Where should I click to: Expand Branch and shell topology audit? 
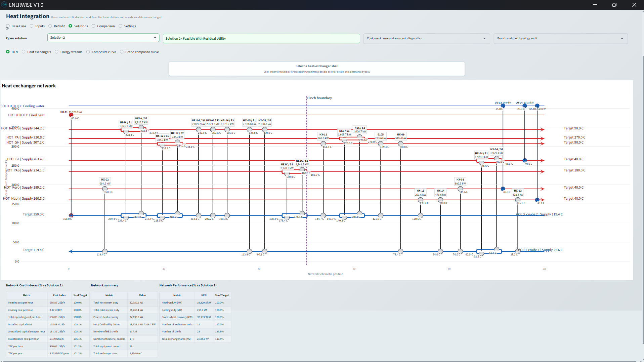[560, 38]
